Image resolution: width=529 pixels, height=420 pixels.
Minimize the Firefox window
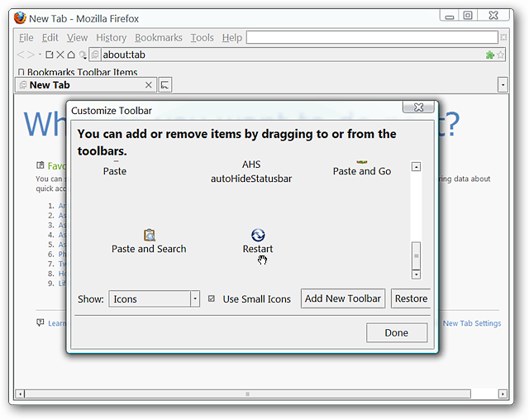(450, 16)
